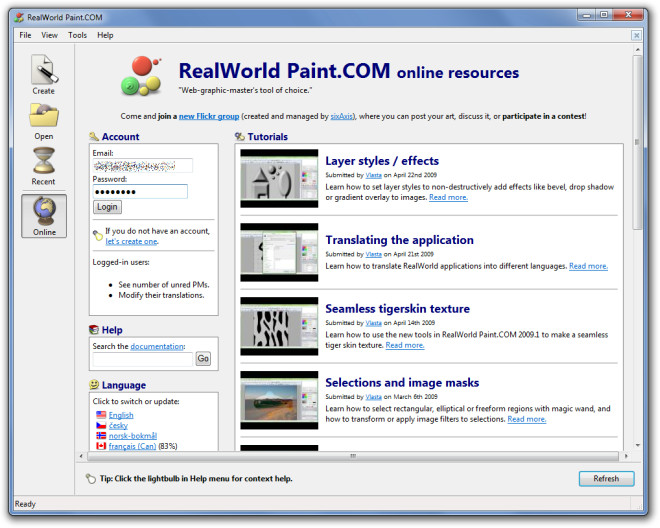Click the Refresh button
660x528 pixels.
(606, 479)
